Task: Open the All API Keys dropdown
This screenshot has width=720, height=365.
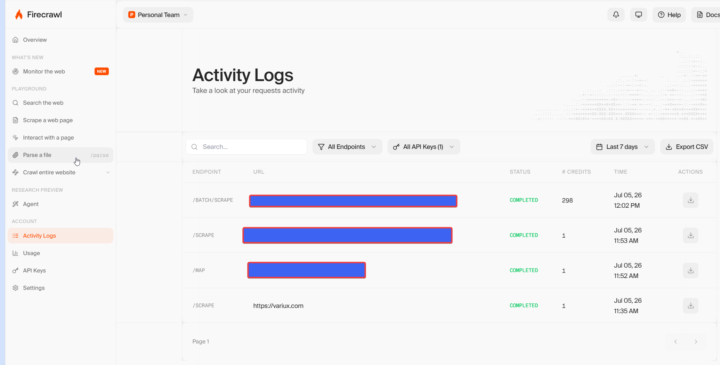Action: coord(423,147)
